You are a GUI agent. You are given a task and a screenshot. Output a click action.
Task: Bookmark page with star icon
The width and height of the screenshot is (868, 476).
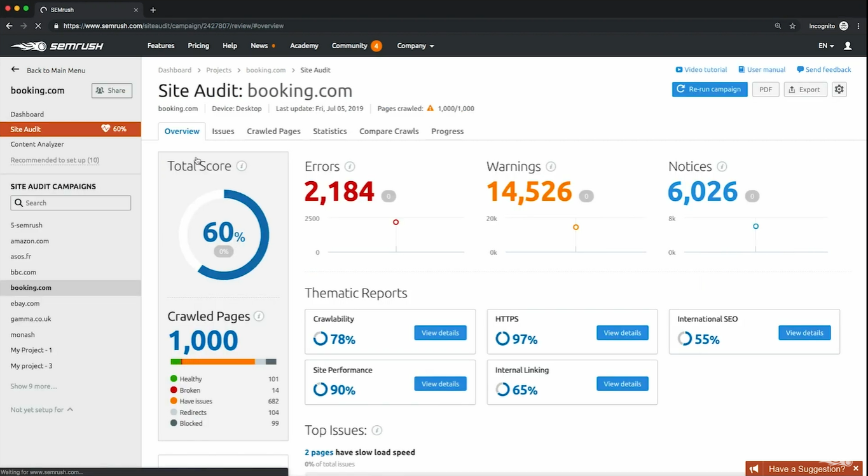pyautogui.click(x=792, y=26)
